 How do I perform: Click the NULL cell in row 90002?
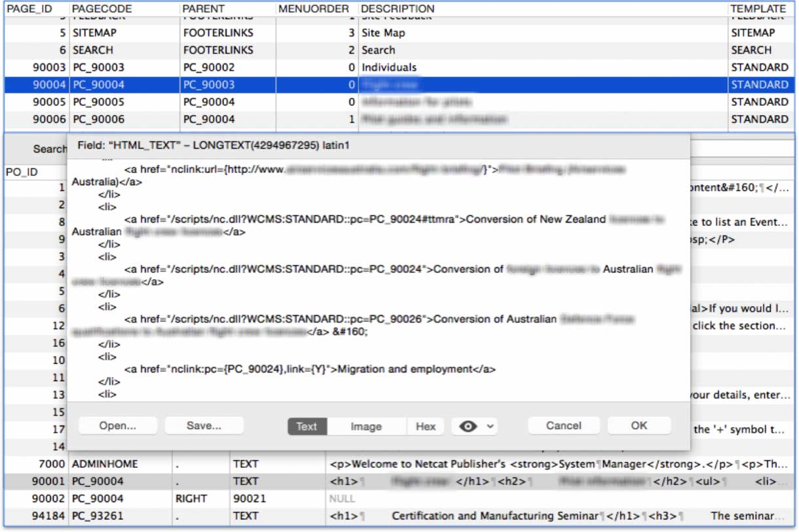click(x=342, y=499)
